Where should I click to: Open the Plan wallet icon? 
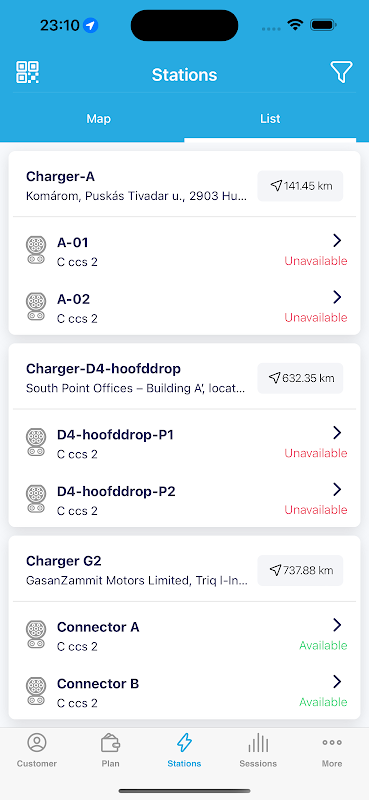(x=110, y=743)
